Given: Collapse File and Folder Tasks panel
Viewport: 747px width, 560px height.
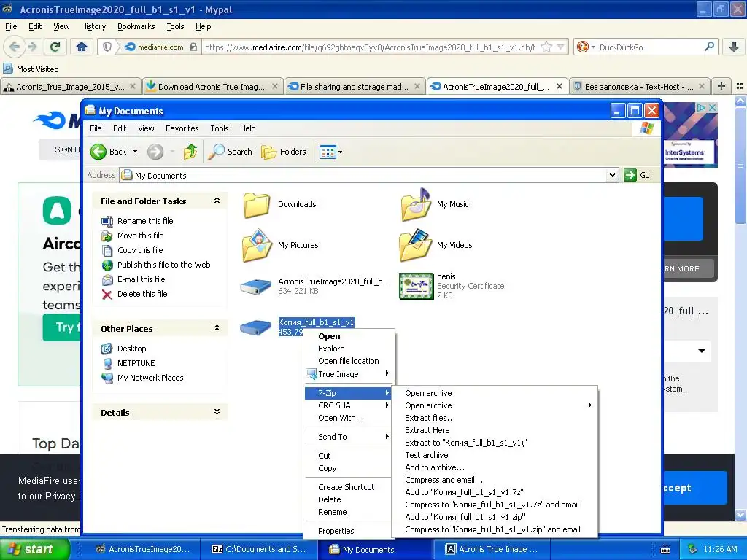Looking at the screenshot, I should pyautogui.click(x=217, y=201).
